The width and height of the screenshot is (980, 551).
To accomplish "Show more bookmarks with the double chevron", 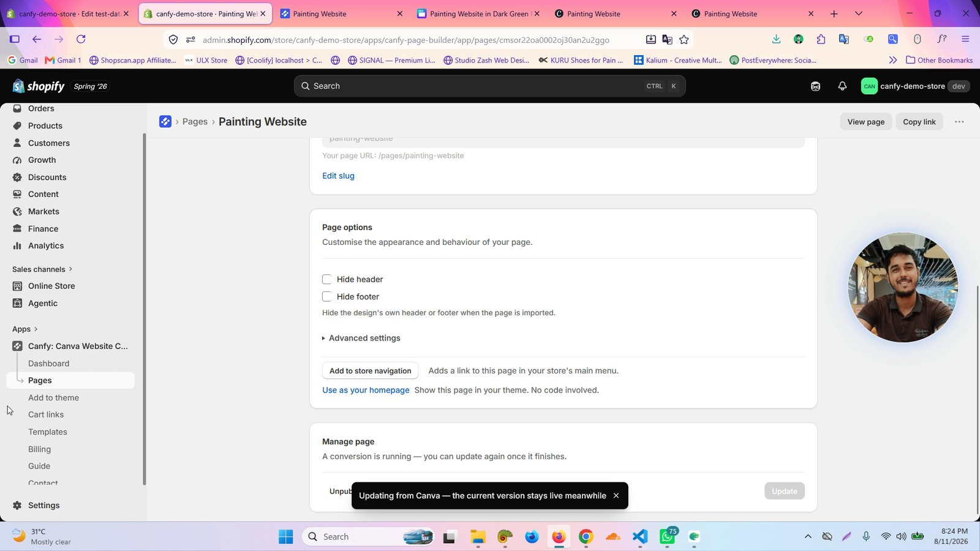I will tap(893, 60).
